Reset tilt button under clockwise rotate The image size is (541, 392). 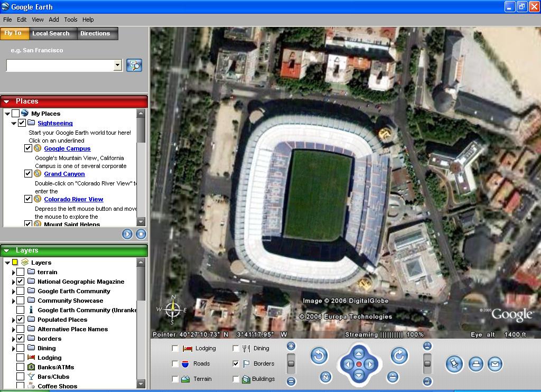[x=393, y=377]
